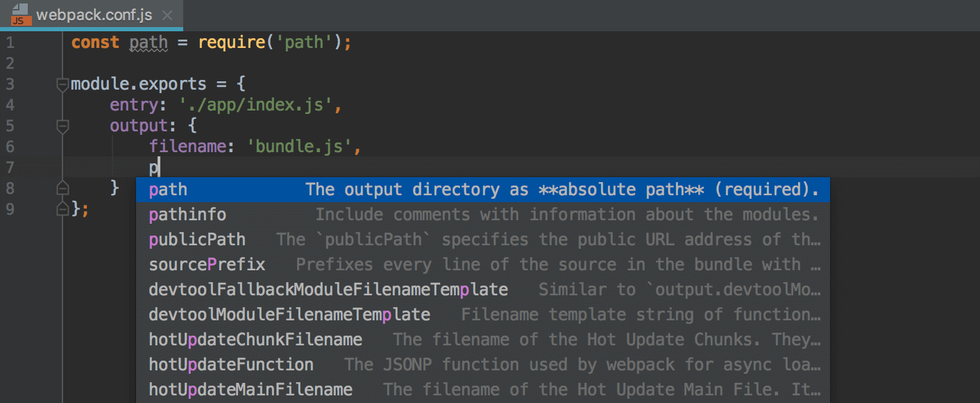Image resolution: width=980 pixels, height=403 pixels.
Task: Click the unfold arrow icon at line 9
Action: point(62,208)
